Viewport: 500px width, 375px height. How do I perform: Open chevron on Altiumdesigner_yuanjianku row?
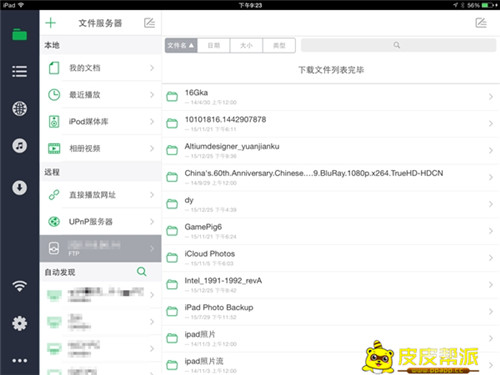tap(491, 150)
